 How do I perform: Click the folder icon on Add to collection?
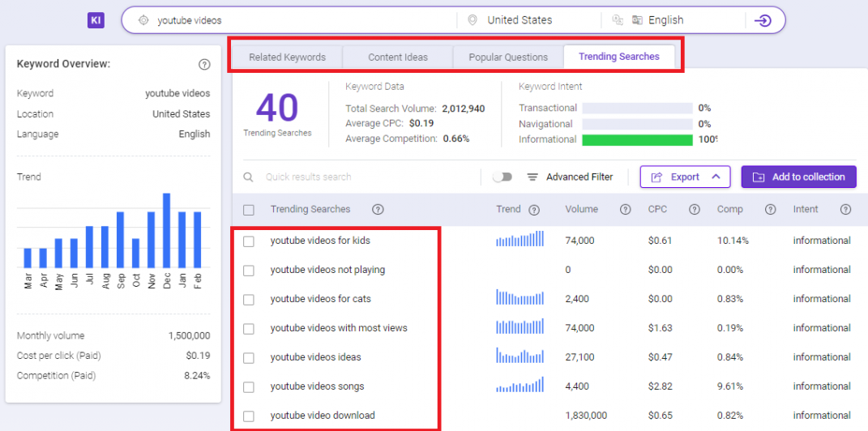click(x=759, y=177)
